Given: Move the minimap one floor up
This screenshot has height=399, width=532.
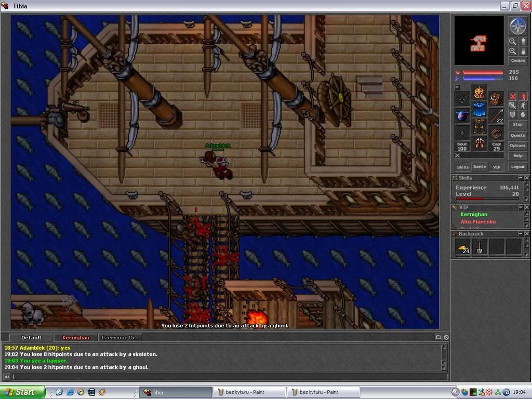Looking at the screenshot, I should pos(523,42).
